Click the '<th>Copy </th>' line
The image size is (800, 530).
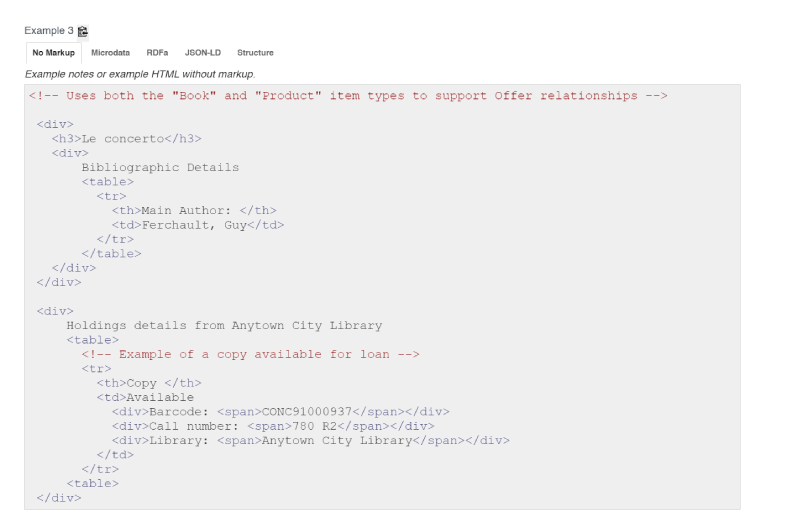point(149,383)
